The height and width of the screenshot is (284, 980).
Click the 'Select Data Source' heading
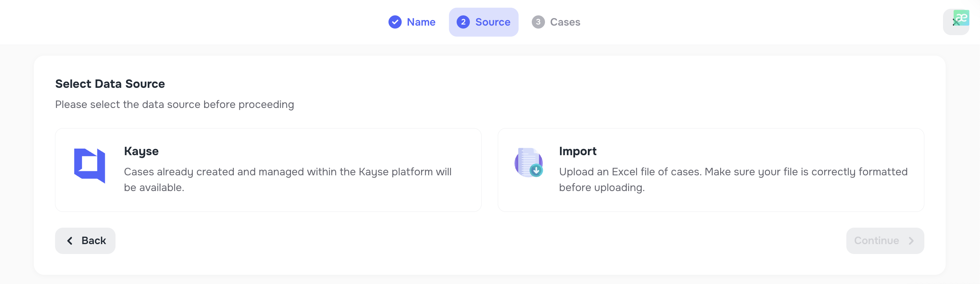tap(110, 83)
